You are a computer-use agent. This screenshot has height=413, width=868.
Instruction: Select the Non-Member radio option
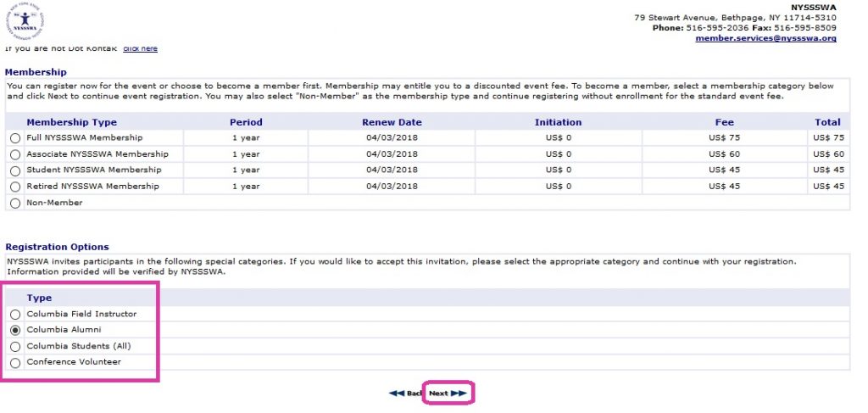[14, 204]
